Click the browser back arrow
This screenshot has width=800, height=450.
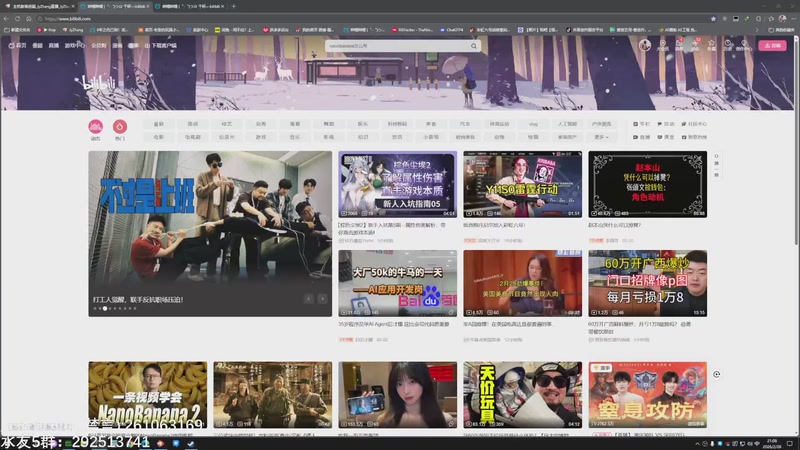click(x=6, y=19)
